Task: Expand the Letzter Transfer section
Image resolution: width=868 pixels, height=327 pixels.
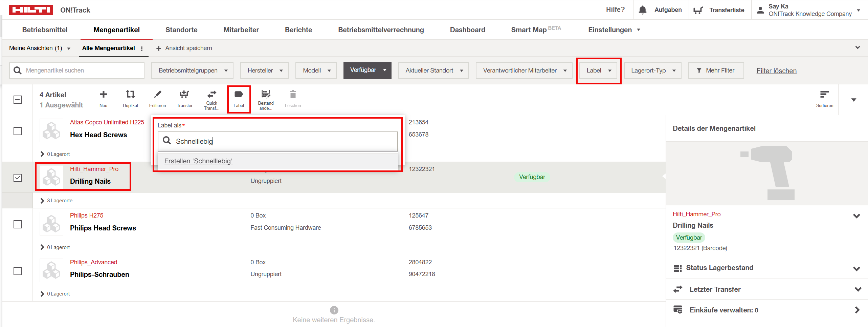Action: pos(858,289)
